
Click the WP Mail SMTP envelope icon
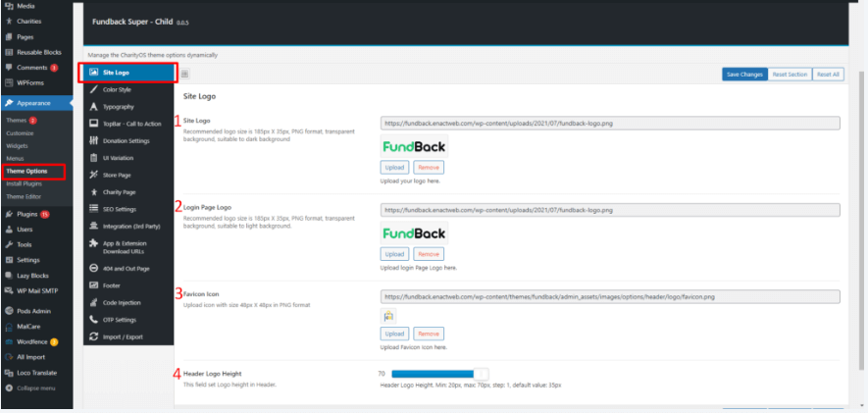click(x=8, y=290)
